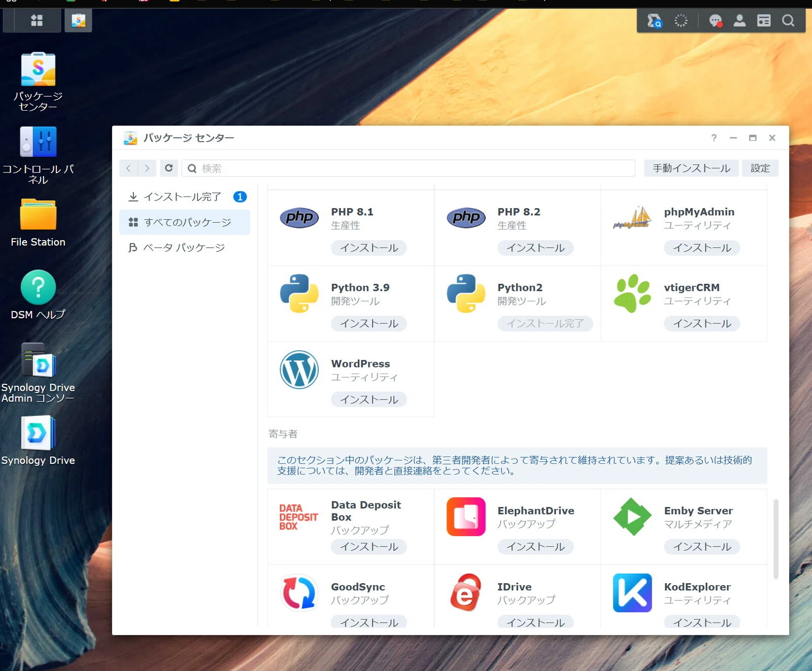Install Python 3.9 package
Image resolution: width=812 pixels, height=671 pixels.
pyautogui.click(x=369, y=323)
